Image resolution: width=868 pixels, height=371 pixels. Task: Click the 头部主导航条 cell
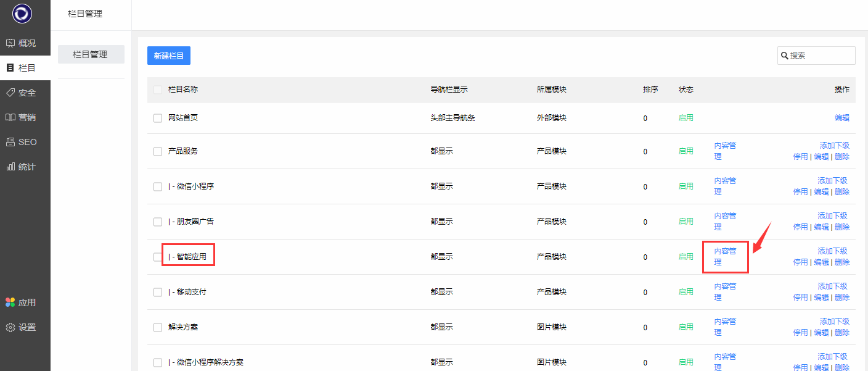[x=452, y=118]
